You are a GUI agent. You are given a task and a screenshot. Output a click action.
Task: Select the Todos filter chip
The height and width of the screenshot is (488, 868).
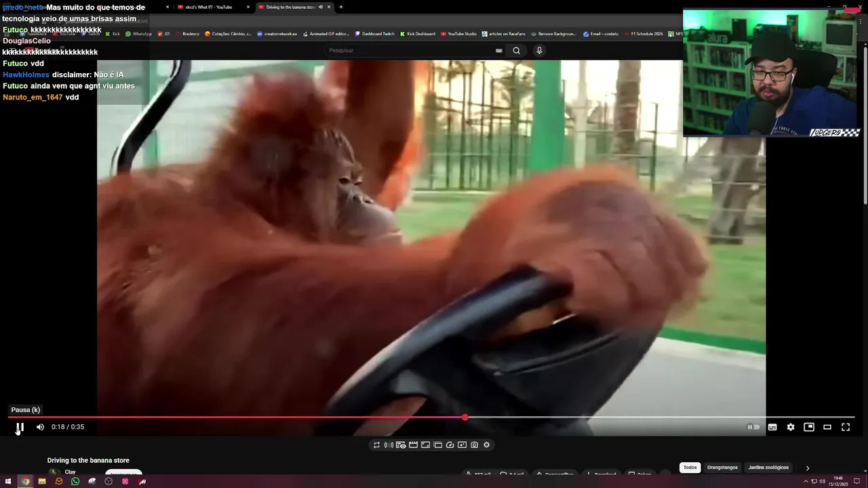690,468
